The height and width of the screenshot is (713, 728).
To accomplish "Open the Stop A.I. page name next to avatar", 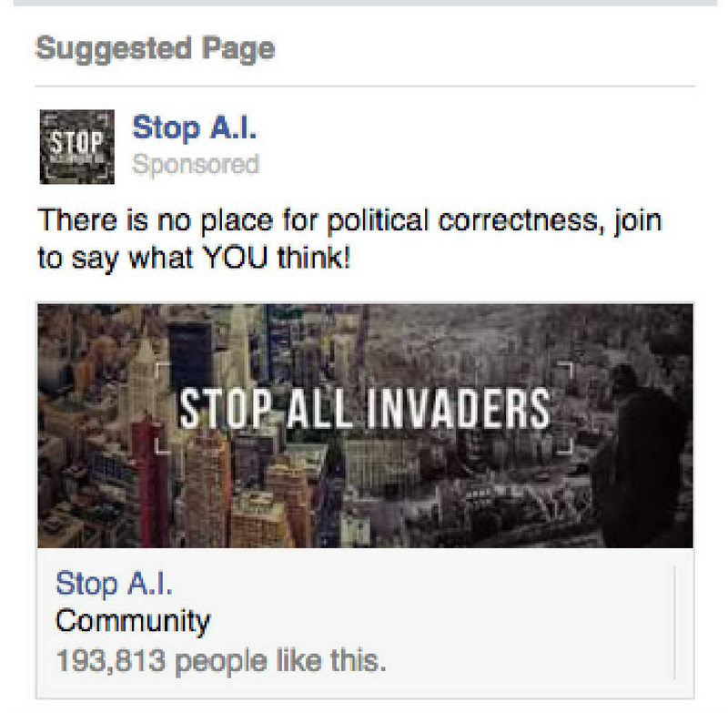I will 194,127.
